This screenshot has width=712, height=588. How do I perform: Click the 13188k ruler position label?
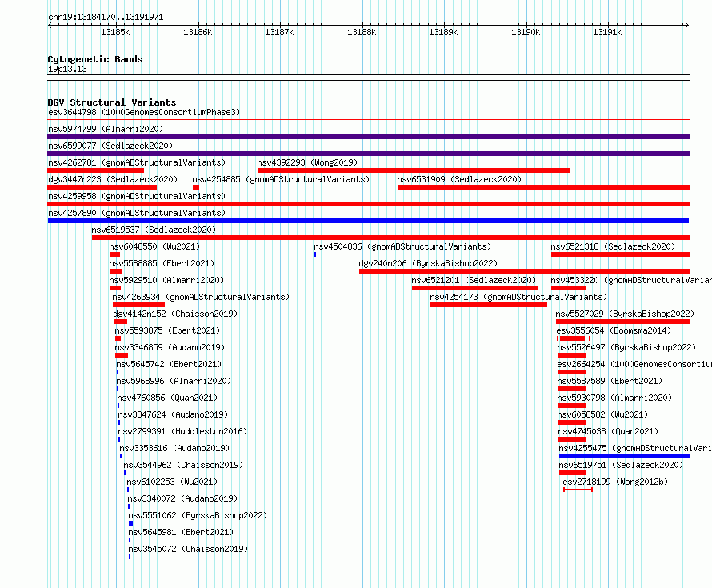click(x=362, y=32)
